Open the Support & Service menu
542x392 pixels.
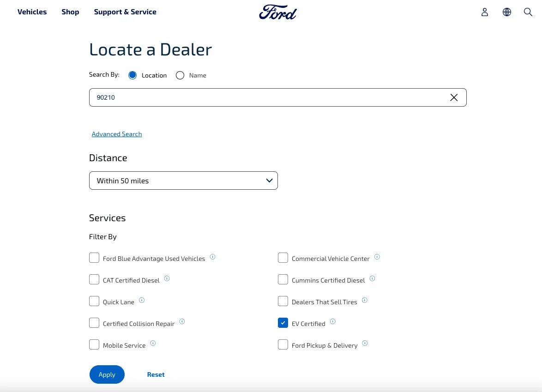pos(125,12)
